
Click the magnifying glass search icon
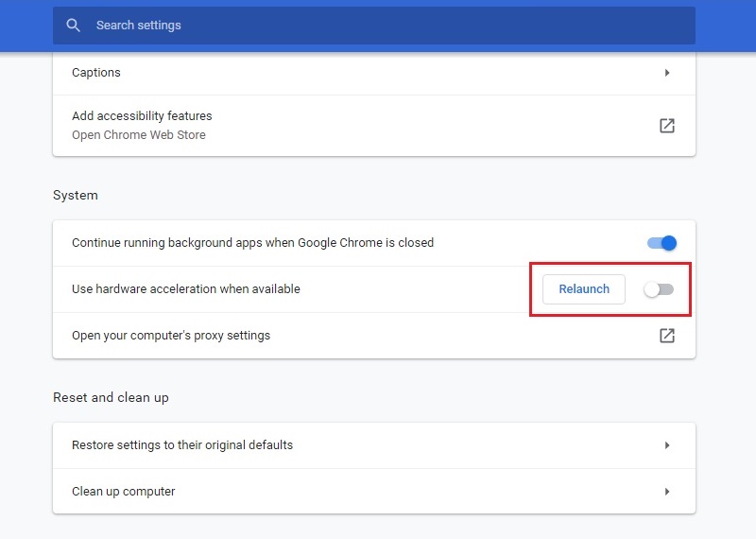tap(74, 26)
